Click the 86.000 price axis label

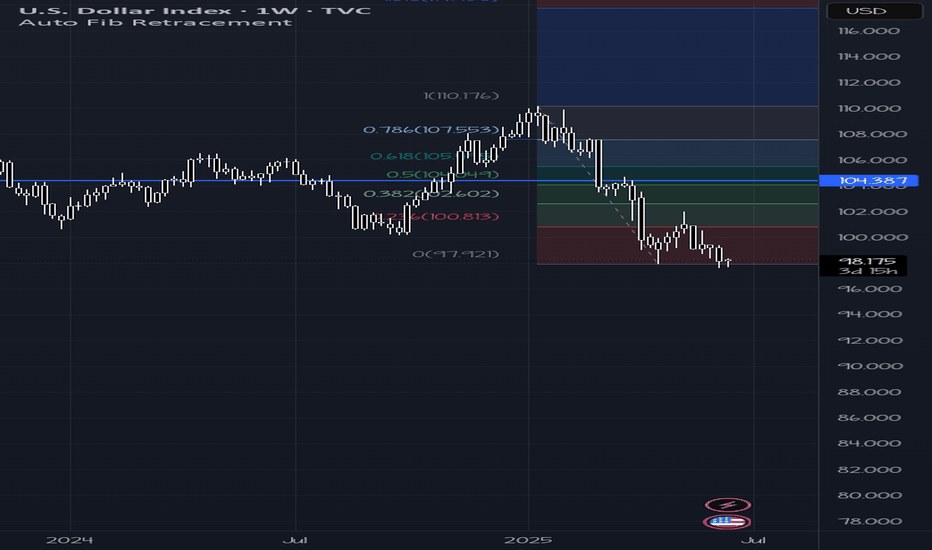tap(870, 418)
